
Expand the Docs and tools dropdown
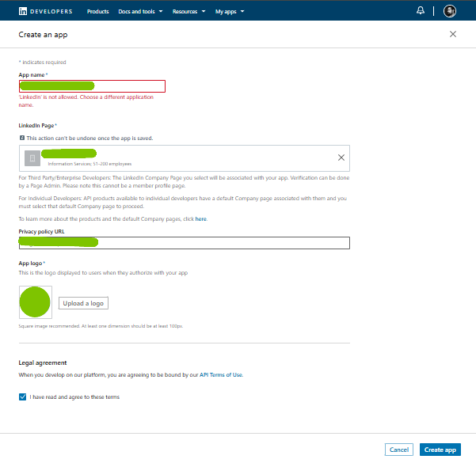click(x=139, y=12)
